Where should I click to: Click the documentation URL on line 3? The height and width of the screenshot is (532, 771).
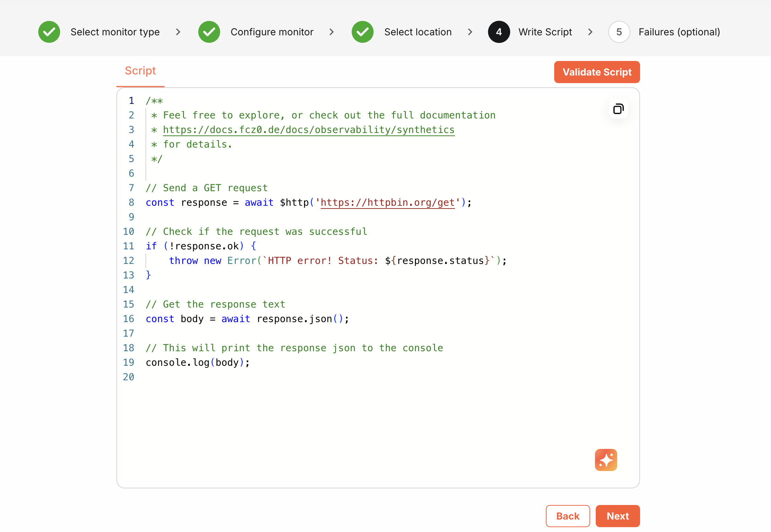click(x=309, y=130)
